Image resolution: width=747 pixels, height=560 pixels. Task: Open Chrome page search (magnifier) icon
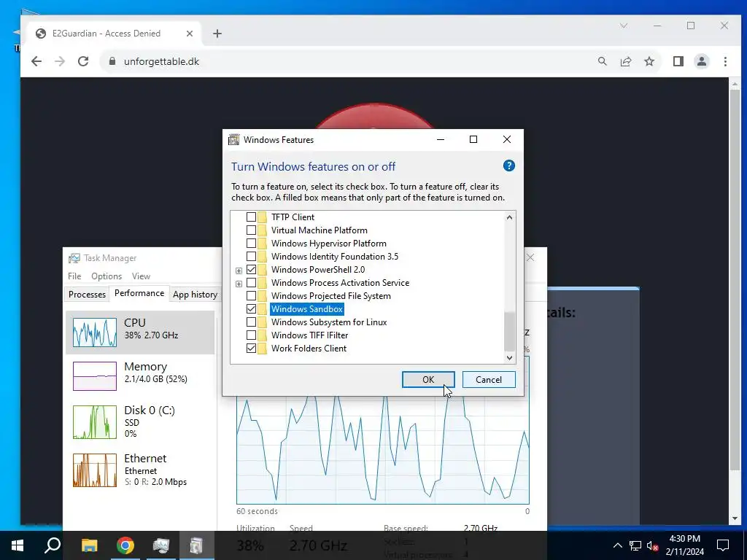tap(602, 61)
